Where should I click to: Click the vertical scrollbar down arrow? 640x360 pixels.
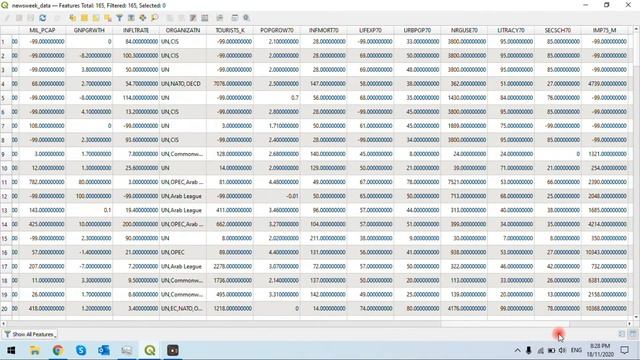coord(636,317)
